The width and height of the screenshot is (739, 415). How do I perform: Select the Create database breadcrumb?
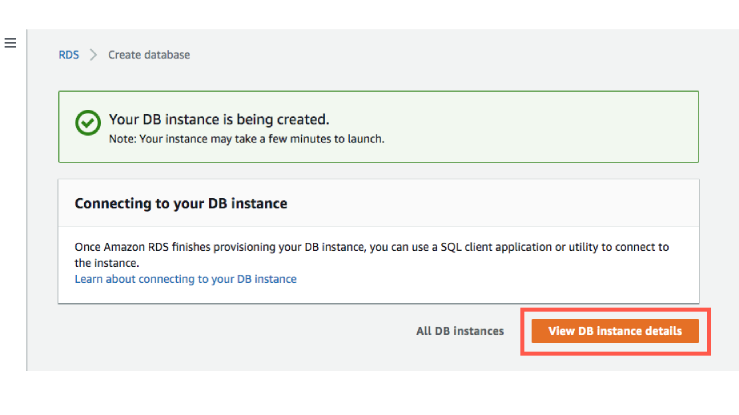click(x=149, y=55)
